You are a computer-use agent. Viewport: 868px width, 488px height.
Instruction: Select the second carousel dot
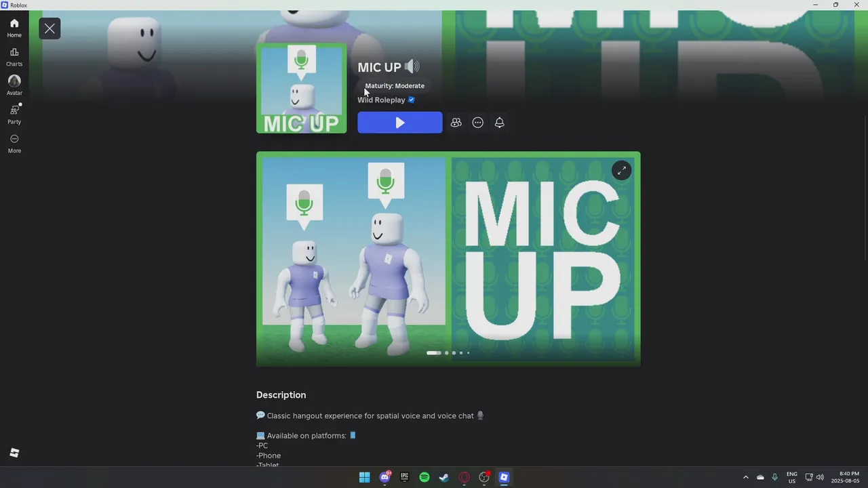(446, 352)
